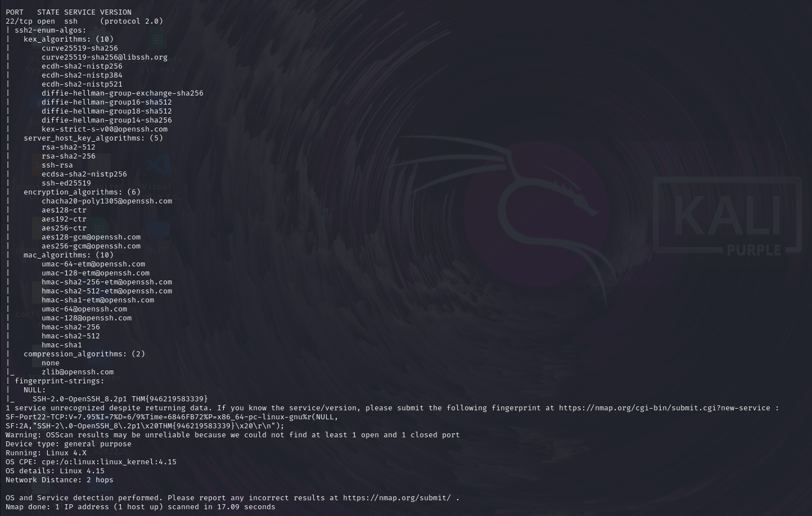Select the last MAC entry 'hmac-sha1'
The image size is (812, 516).
pyautogui.click(x=62, y=345)
